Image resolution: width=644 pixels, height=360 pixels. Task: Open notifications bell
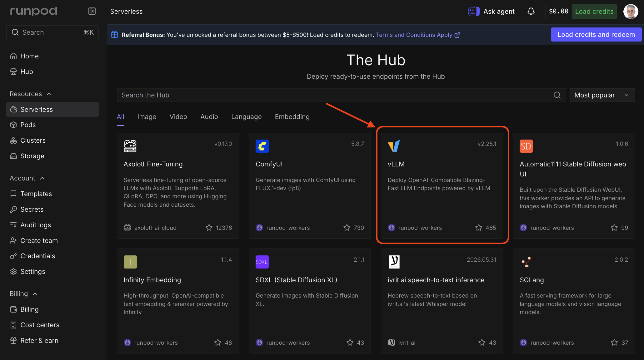[x=531, y=11]
